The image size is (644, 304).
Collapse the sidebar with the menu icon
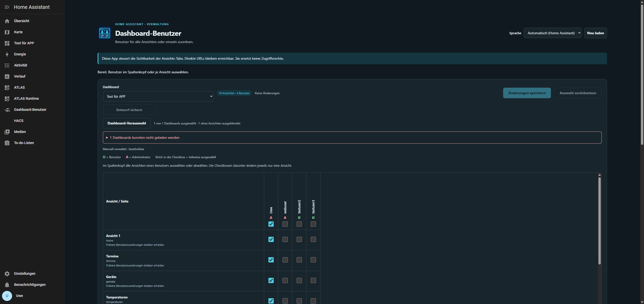click(x=7, y=7)
